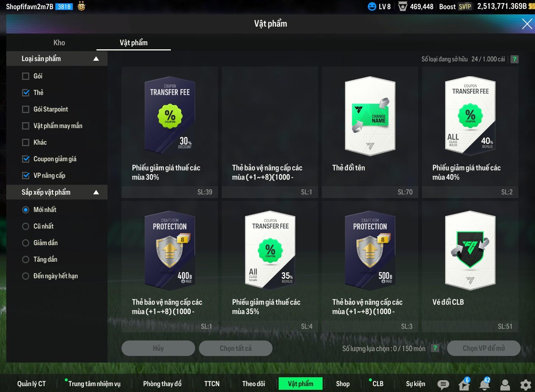The height and width of the screenshot is (392, 535).
Task: Click help icon beside owned item count
Action: (514, 59)
